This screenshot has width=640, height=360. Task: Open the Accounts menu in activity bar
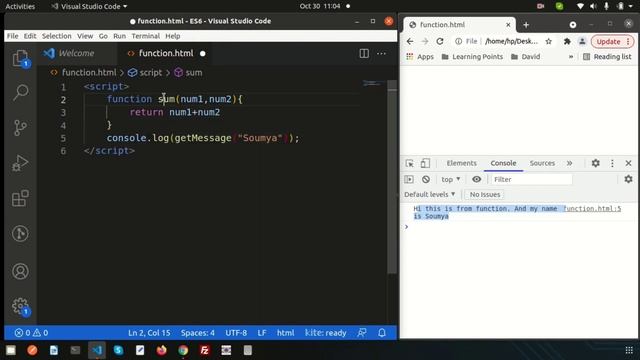click(20, 271)
